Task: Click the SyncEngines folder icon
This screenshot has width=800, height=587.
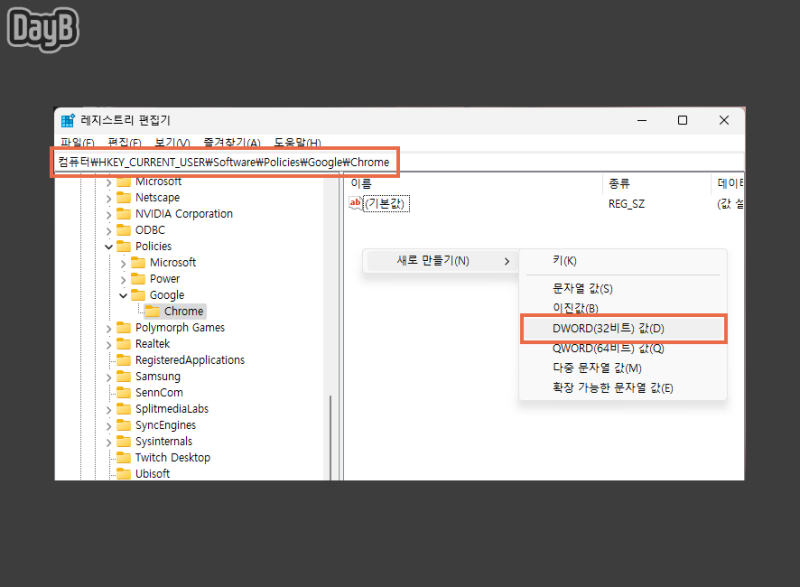Action: point(123,425)
